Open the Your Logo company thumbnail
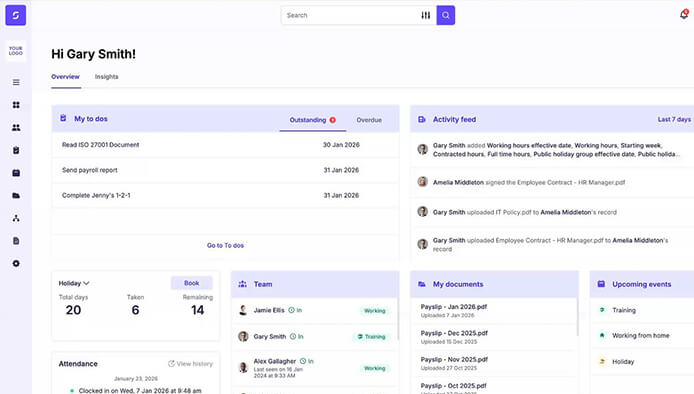 pos(15,50)
